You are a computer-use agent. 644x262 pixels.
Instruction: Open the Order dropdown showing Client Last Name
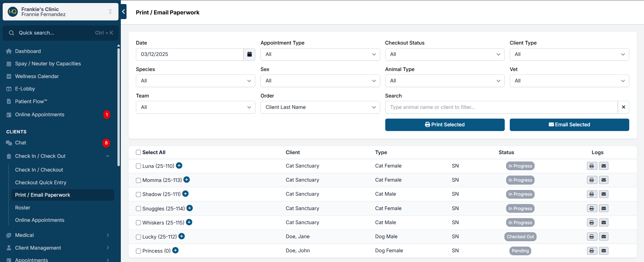[320, 107]
